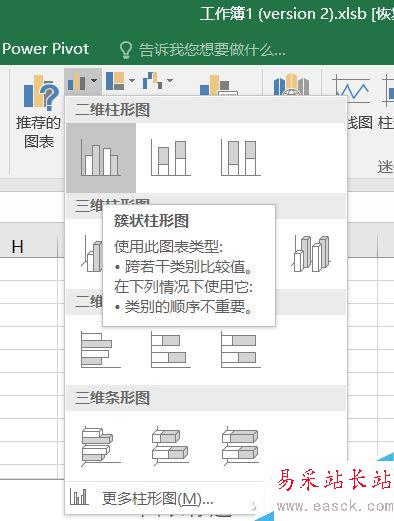
Task: Expand the waterfall chart dropdown arrow
Action: click(170, 81)
